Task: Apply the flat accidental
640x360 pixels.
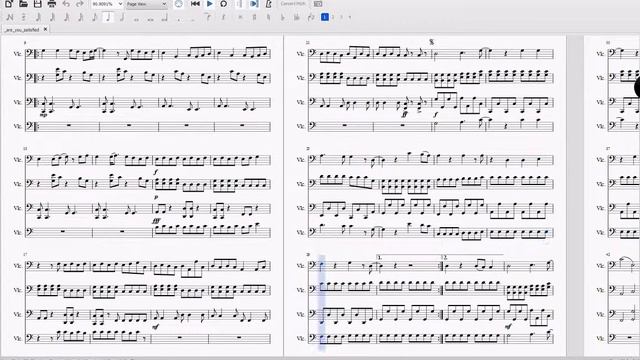Action: click(x=282, y=17)
